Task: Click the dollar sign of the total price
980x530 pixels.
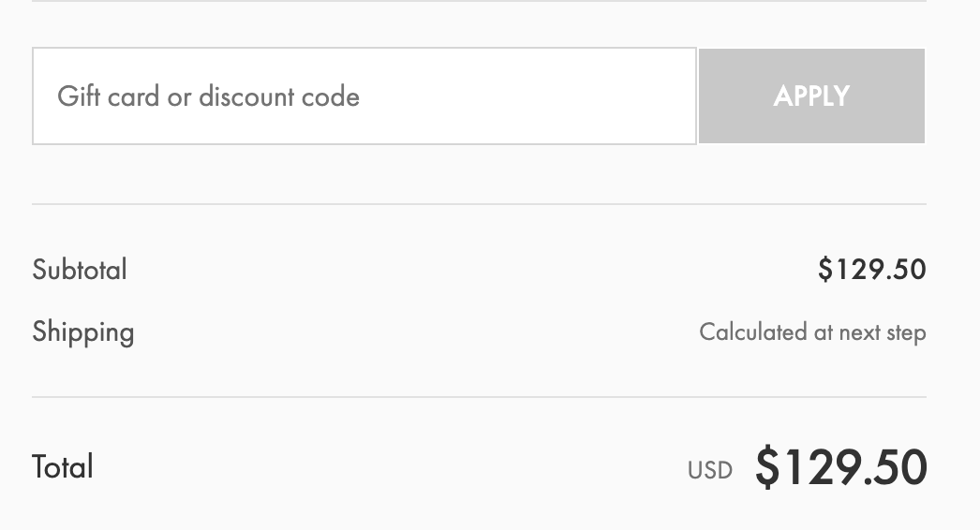Action: tap(767, 467)
